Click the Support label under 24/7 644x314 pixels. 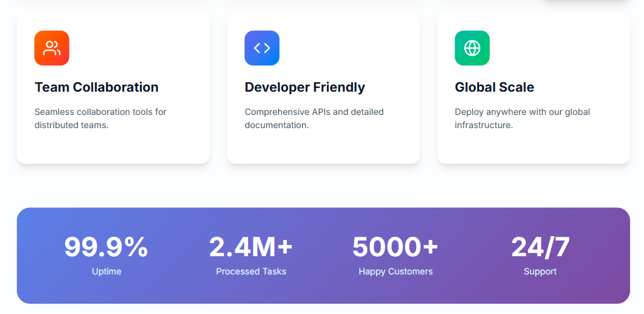(x=540, y=271)
